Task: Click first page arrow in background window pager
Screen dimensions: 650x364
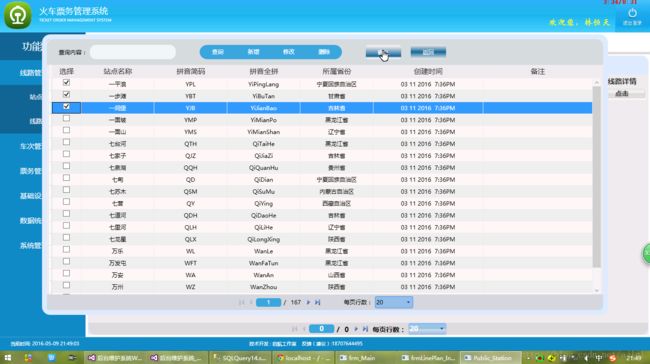Action: pyautogui.click(x=295, y=329)
